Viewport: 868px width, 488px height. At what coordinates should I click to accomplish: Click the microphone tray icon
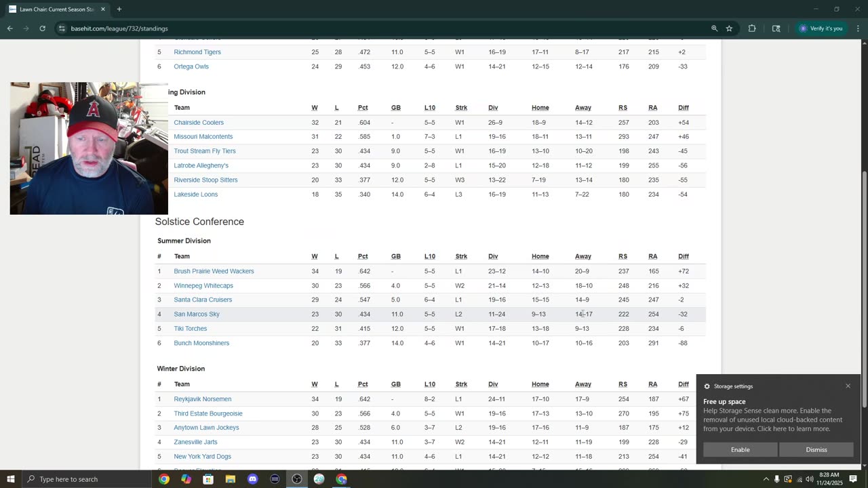pyautogui.click(x=777, y=479)
